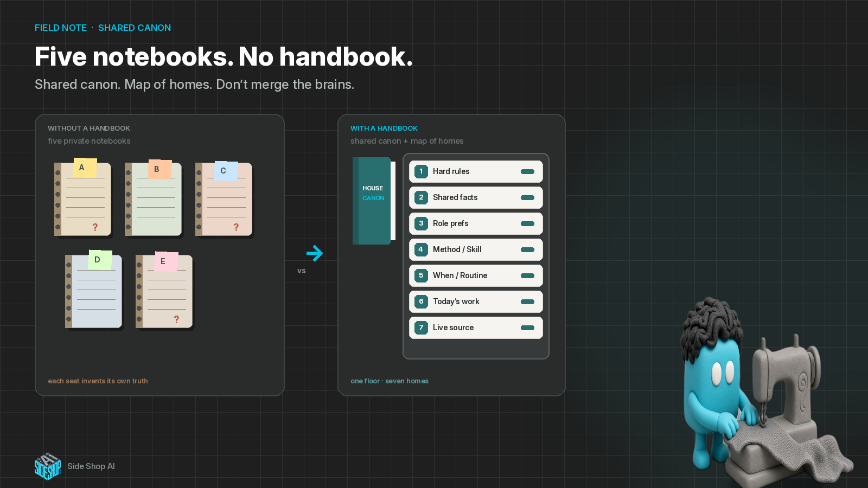The height and width of the screenshot is (488, 868).
Task: Click "each seat invents its own truth"
Action: coord(98,381)
